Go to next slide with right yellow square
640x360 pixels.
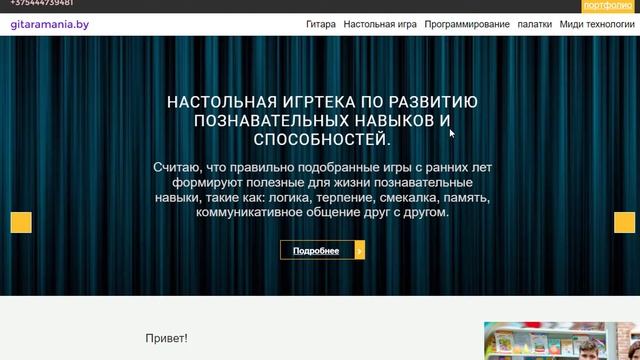coord(624,222)
